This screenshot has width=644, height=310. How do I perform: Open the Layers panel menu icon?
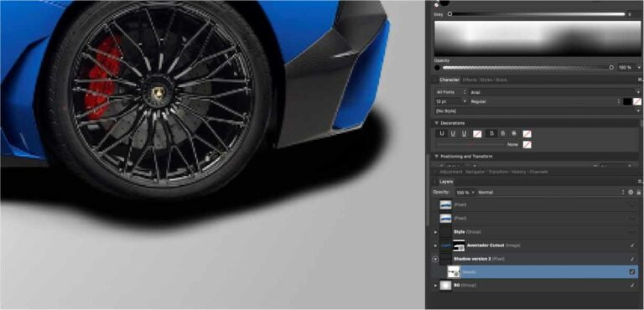pos(640,182)
